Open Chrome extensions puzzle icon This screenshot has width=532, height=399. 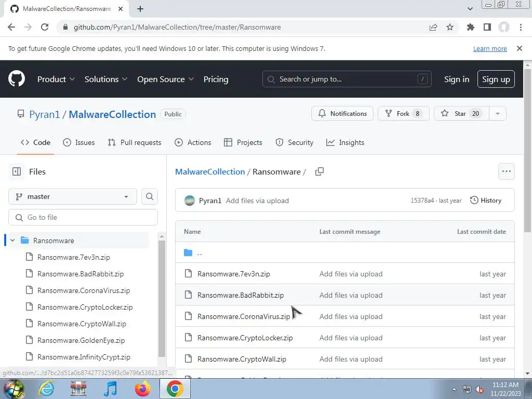[470, 27]
